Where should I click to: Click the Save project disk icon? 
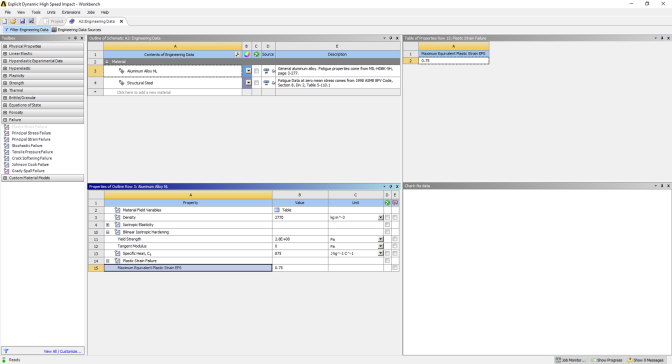22,21
